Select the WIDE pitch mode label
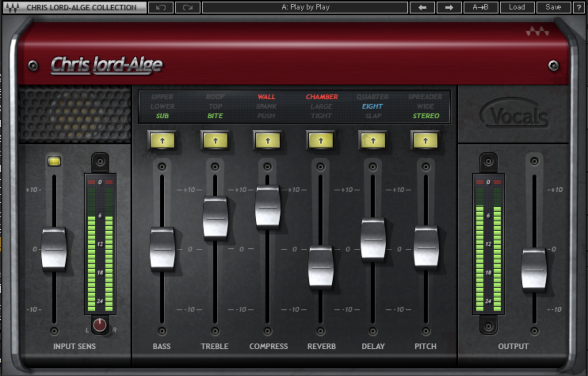Image resolution: width=588 pixels, height=376 pixels. click(426, 106)
